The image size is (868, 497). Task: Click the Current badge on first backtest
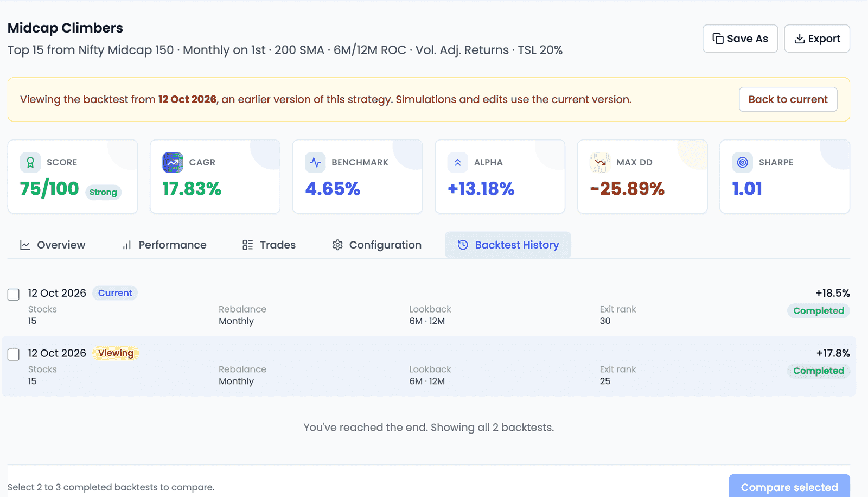pyautogui.click(x=115, y=293)
